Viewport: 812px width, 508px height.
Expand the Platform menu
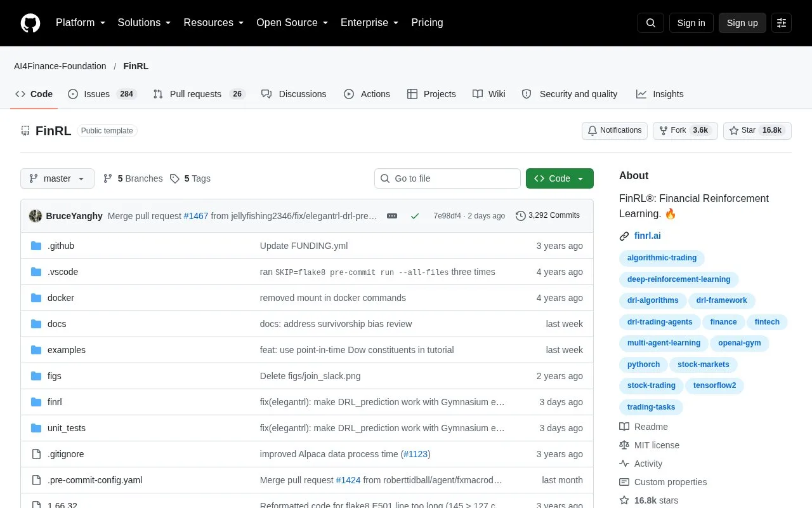(x=81, y=23)
